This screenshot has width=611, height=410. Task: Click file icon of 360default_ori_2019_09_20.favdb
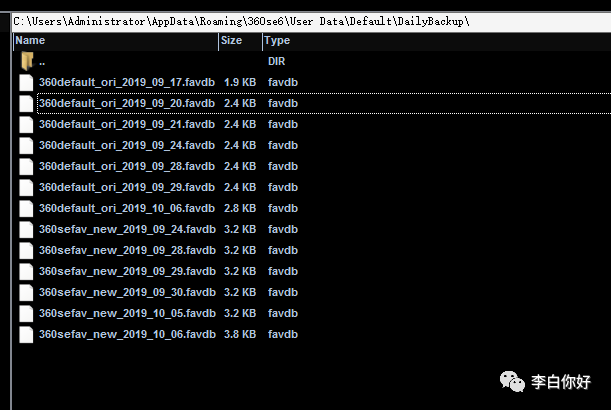(x=26, y=104)
